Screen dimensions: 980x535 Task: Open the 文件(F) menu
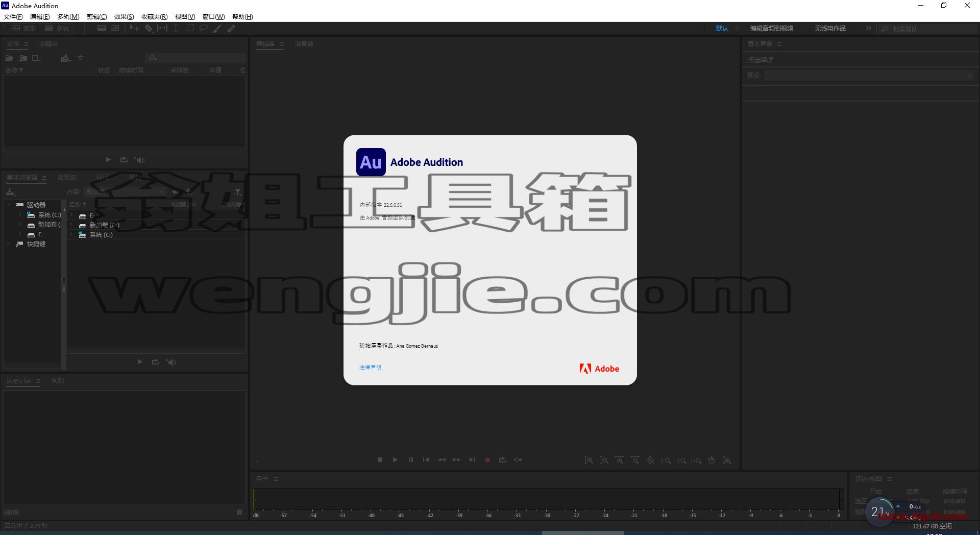pos(13,17)
